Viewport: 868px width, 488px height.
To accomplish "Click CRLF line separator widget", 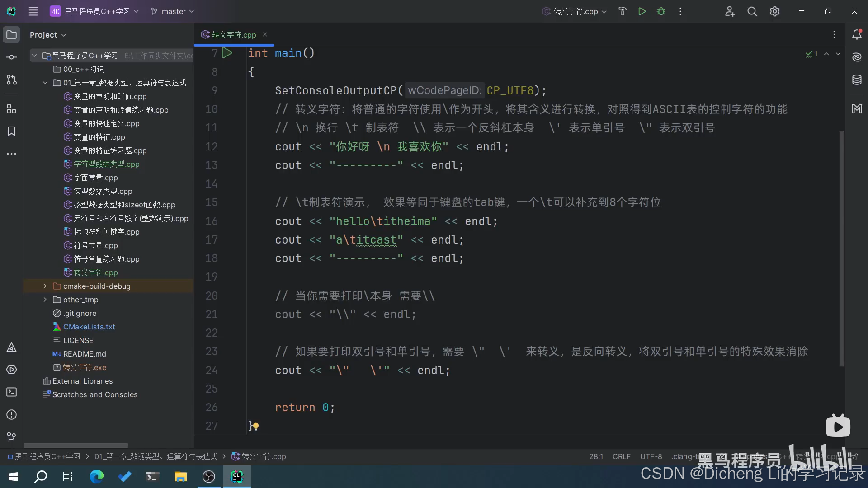I will coord(621,456).
